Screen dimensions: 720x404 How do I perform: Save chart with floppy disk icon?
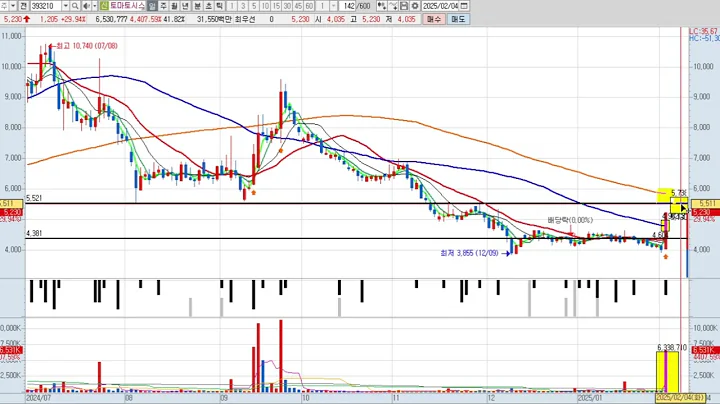pyautogui.click(x=404, y=6)
